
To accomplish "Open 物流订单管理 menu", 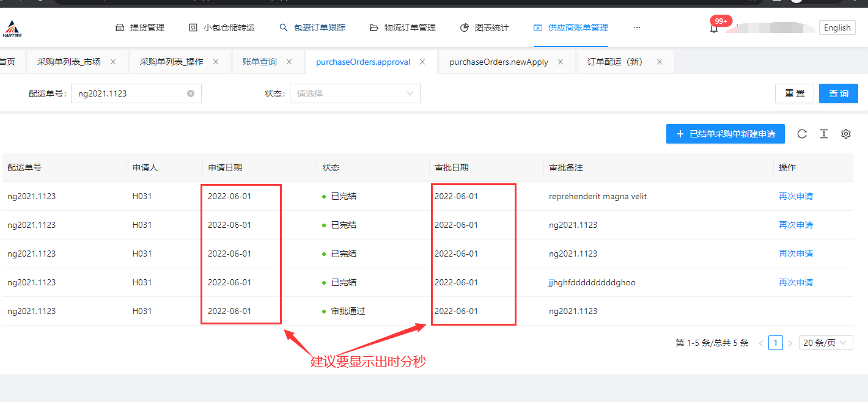I will coord(403,27).
